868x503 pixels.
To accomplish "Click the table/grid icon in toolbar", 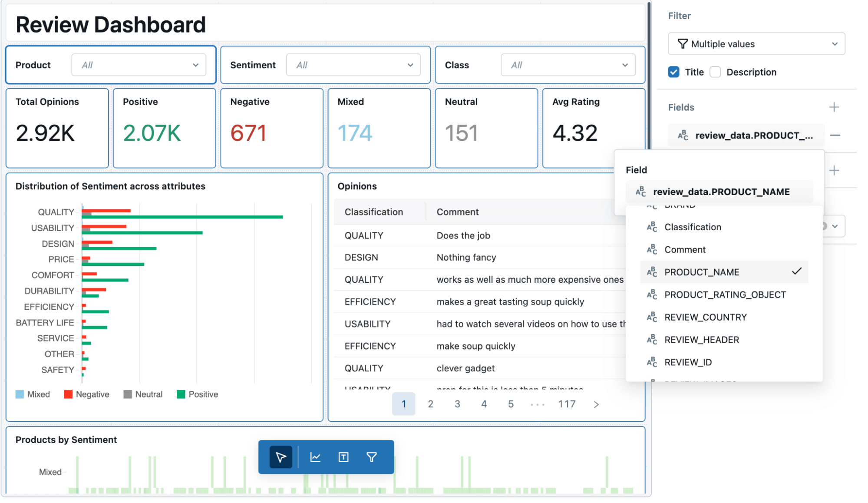I will 343,455.
